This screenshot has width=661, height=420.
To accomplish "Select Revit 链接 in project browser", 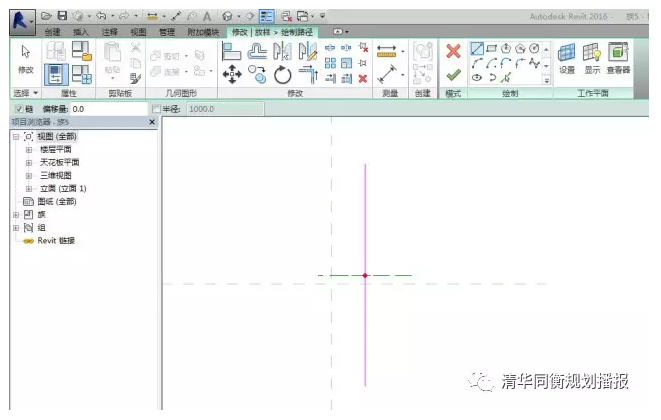I will coord(56,241).
